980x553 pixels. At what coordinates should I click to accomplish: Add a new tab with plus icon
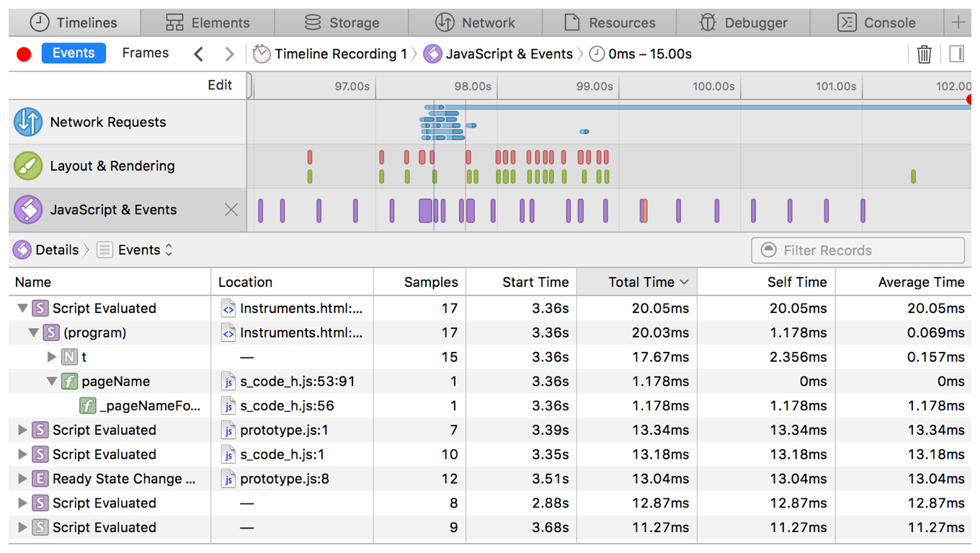tap(958, 22)
